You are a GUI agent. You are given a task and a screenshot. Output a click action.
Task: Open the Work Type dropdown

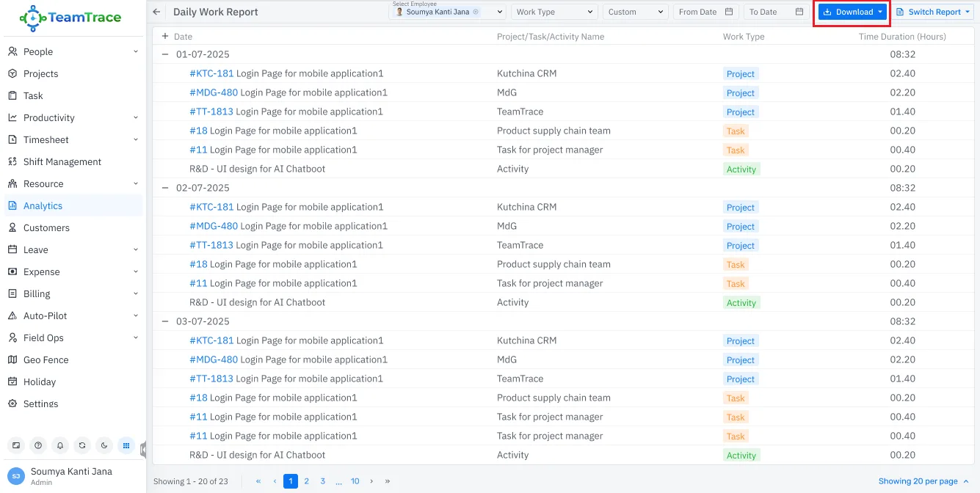coord(554,12)
